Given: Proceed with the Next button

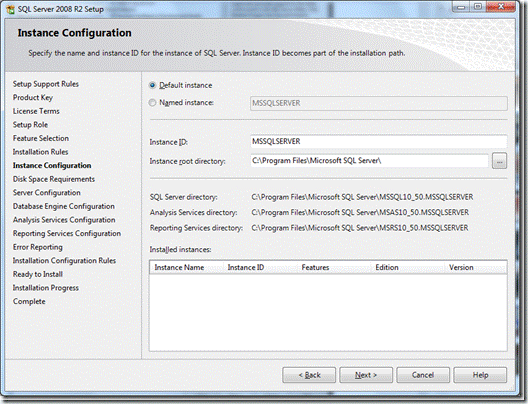Looking at the screenshot, I should [x=366, y=375].
